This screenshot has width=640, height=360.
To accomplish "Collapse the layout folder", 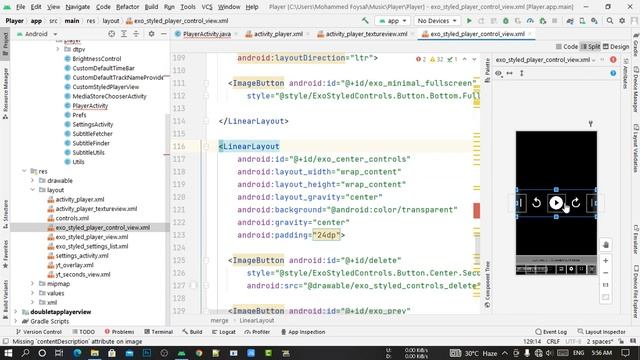I will pos(33,190).
